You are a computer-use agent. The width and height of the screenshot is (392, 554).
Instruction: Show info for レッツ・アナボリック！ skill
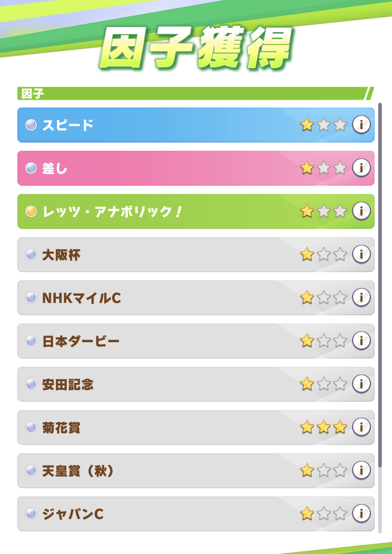361,211
